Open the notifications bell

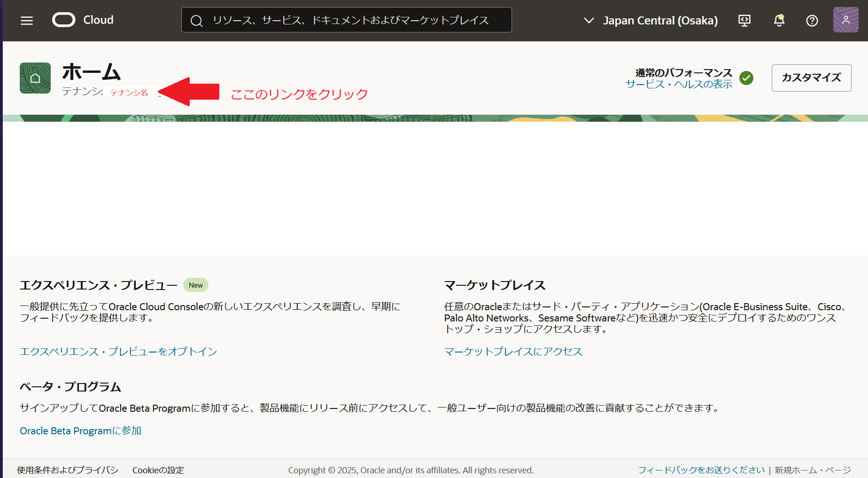tap(779, 20)
